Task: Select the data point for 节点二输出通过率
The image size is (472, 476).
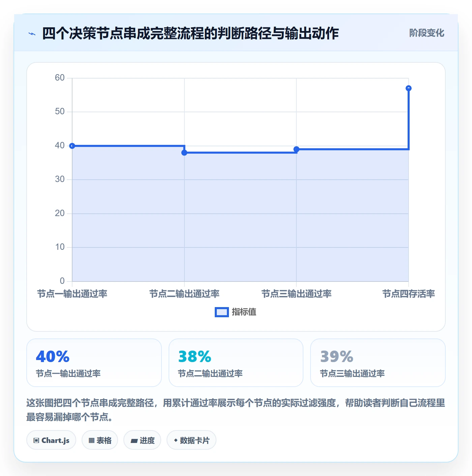Action: tap(184, 153)
